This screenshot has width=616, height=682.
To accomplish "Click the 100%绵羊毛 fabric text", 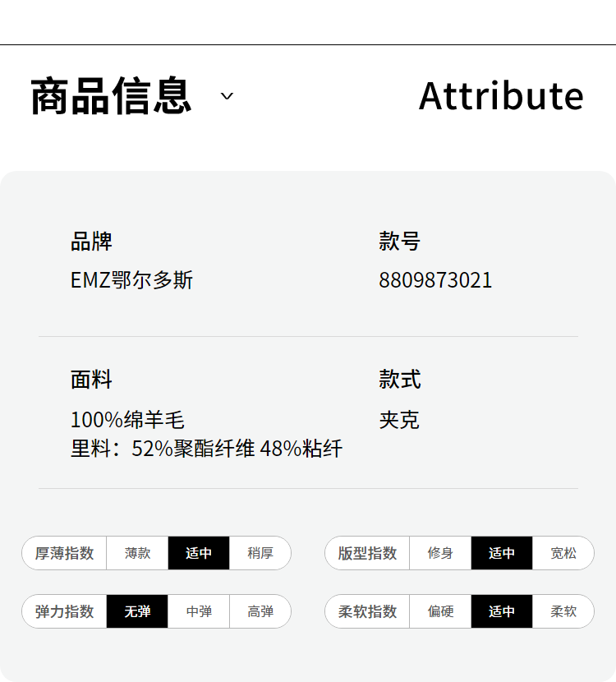I will pyautogui.click(x=127, y=420).
